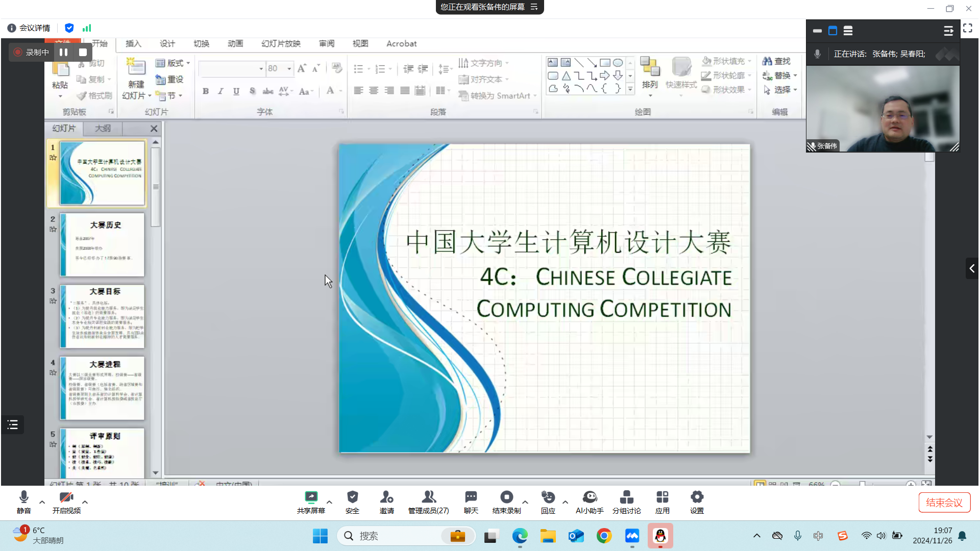Expand the microphone options arrow
Viewport: 980px width, 551px height.
(42, 502)
